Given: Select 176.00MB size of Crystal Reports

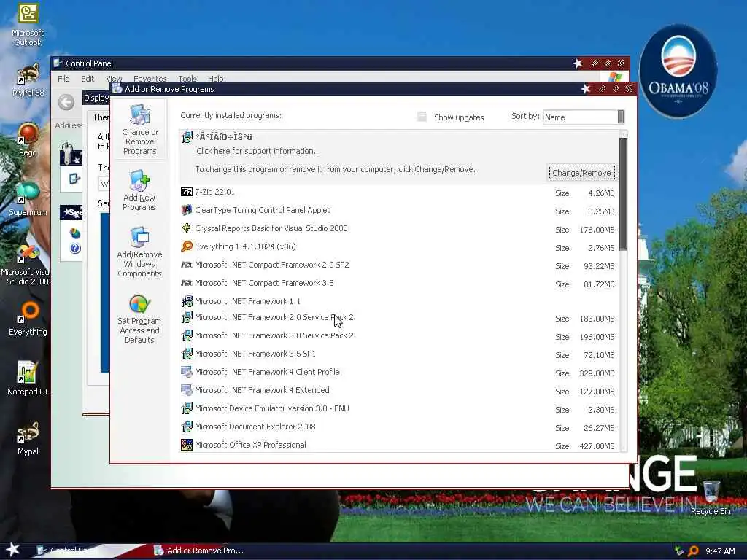Looking at the screenshot, I should click(597, 230).
